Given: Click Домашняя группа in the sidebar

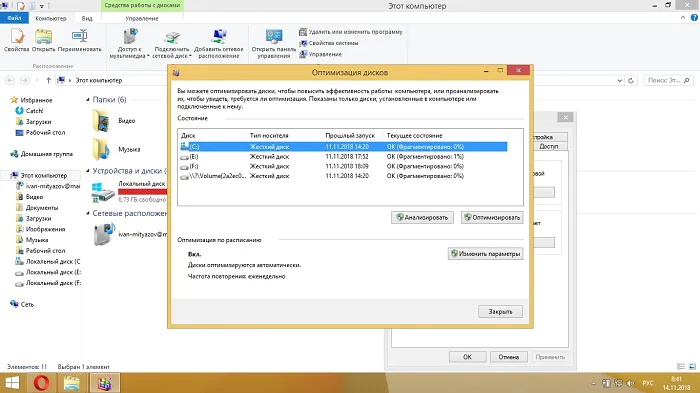Looking at the screenshot, I should (46, 154).
